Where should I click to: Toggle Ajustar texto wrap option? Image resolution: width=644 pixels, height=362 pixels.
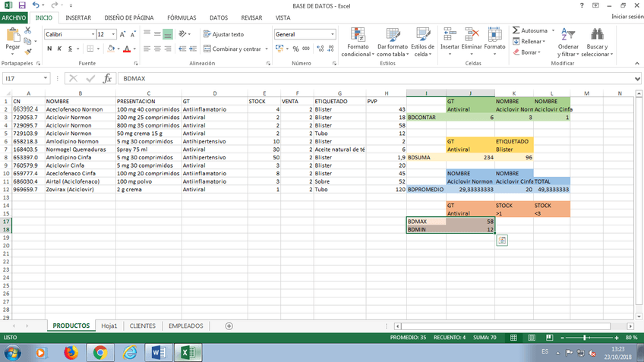223,34
